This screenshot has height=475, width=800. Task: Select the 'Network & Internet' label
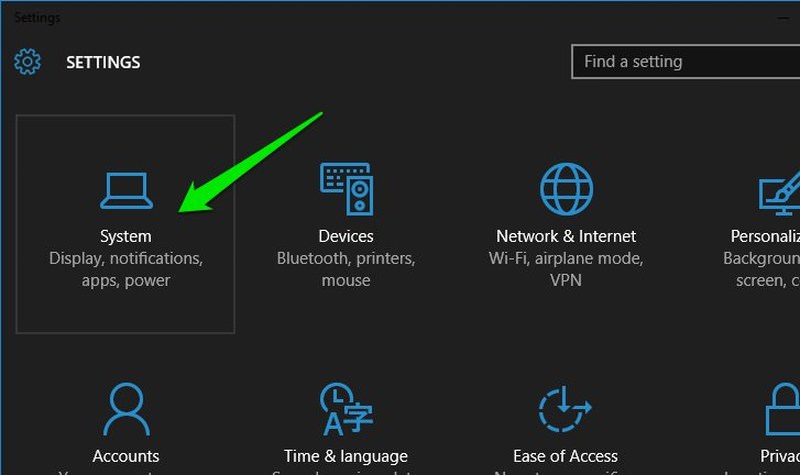(566, 236)
